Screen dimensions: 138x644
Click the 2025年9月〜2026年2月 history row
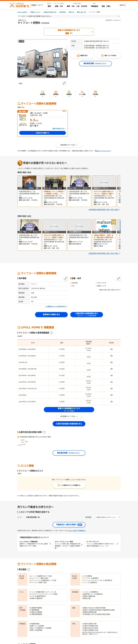pyautogui.click(x=69, y=349)
